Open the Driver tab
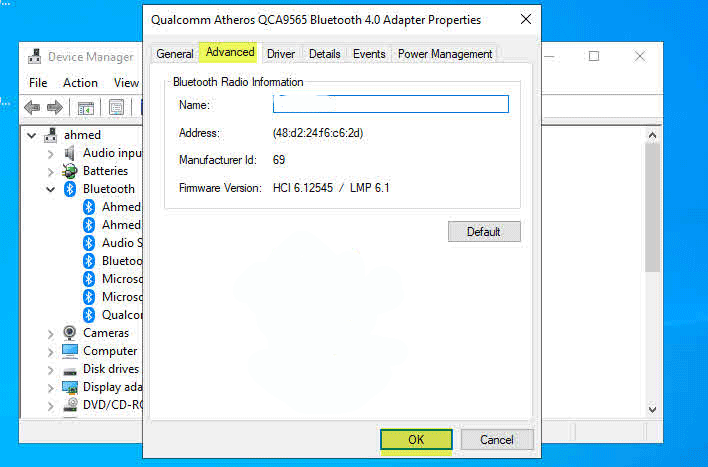Image resolution: width=708 pixels, height=467 pixels. (x=281, y=54)
